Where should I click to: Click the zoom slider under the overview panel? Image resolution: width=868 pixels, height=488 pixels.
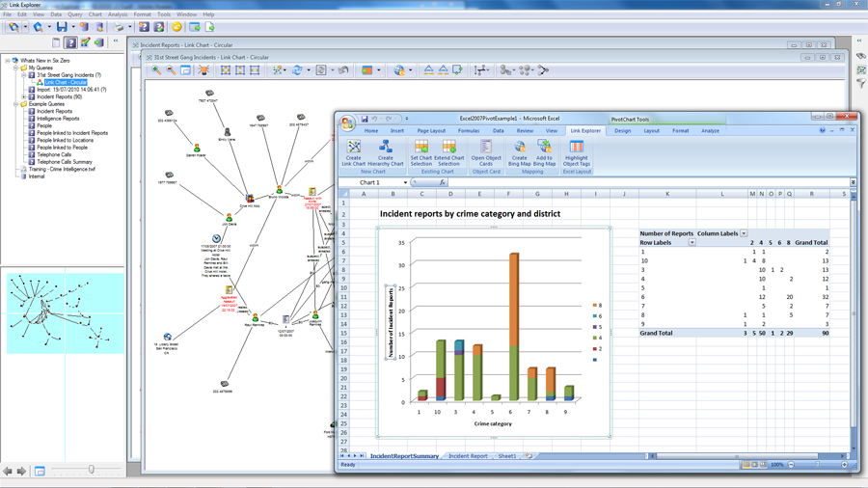tap(92, 471)
